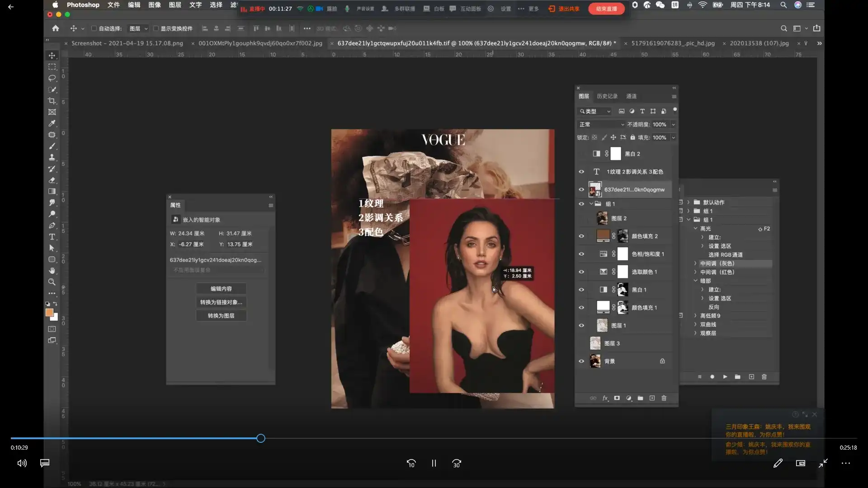Switch to the 历史记录 tab

(x=607, y=96)
